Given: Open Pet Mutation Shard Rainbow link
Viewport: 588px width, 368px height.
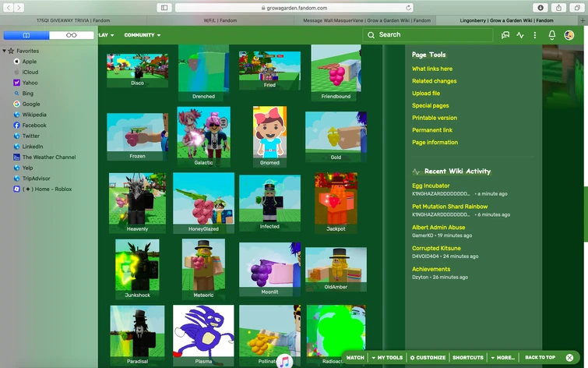Looking at the screenshot, I should point(449,207).
